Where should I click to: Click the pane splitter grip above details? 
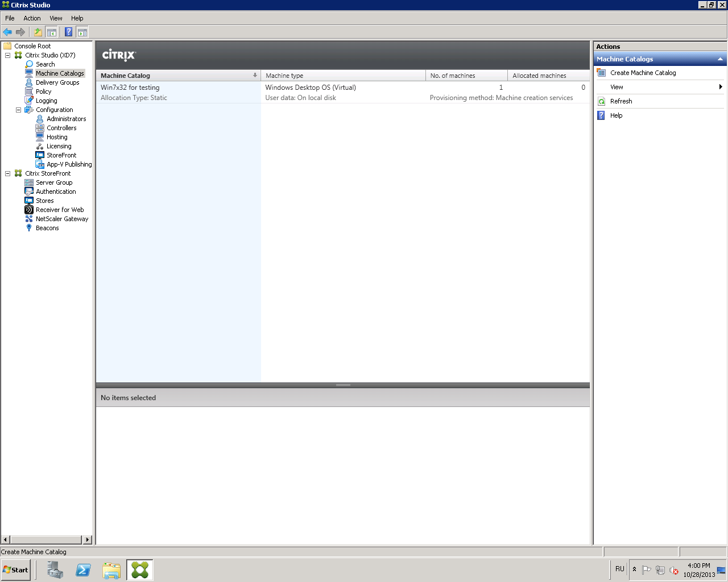tap(343, 385)
